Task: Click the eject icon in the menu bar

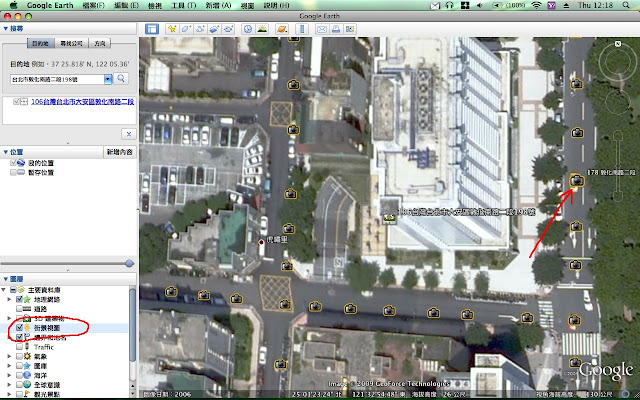Action: click(566, 5)
